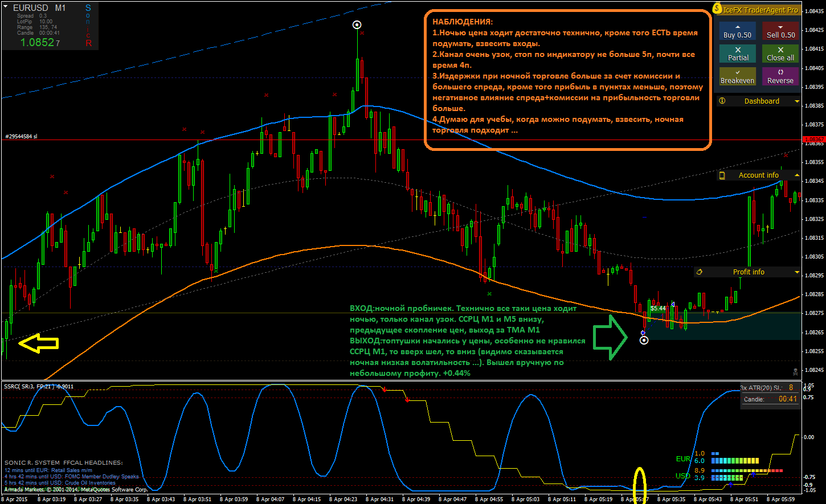Viewport: 826px width, 504px height.
Task: Click the skull icon near price axis
Action: pos(795,371)
